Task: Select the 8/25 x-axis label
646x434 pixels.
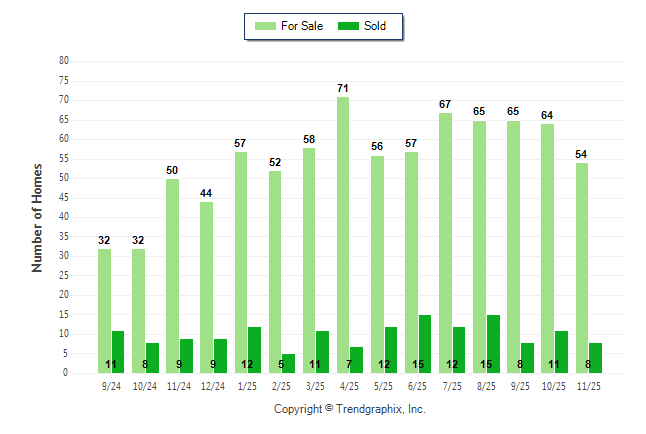Action: (x=486, y=386)
